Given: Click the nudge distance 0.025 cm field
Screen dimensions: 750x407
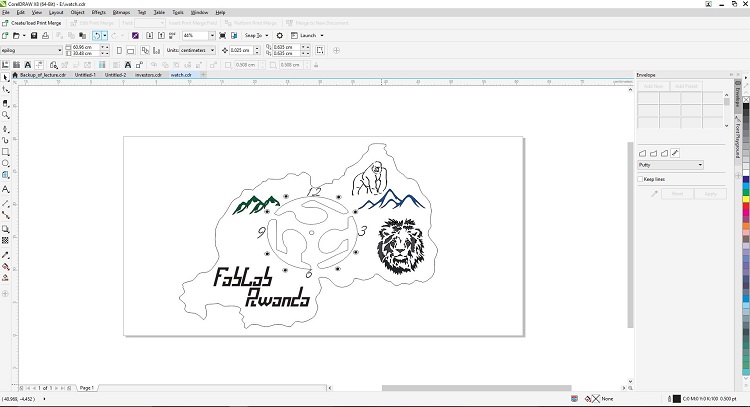Looking at the screenshot, I should pyautogui.click(x=241, y=50).
